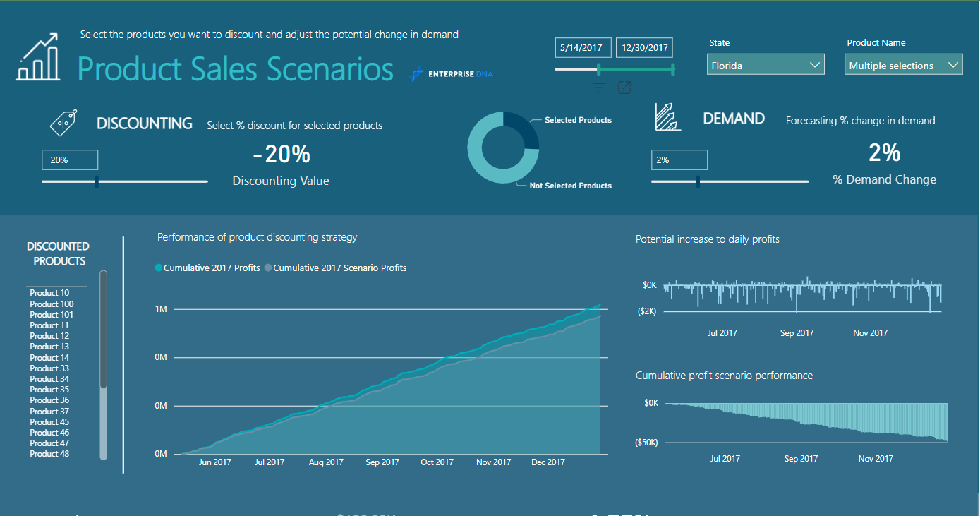The image size is (980, 516).
Task: Click the -20% discount input box
Action: [x=70, y=160]
